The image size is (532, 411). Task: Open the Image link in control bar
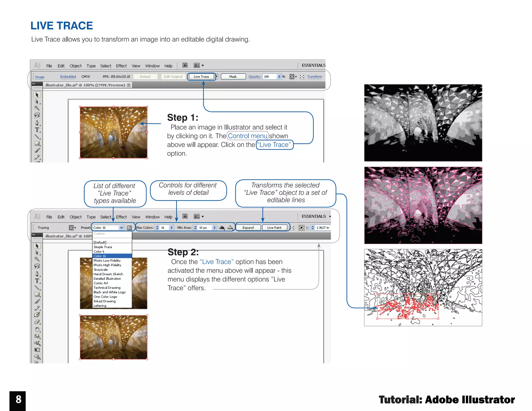(40, 77)
